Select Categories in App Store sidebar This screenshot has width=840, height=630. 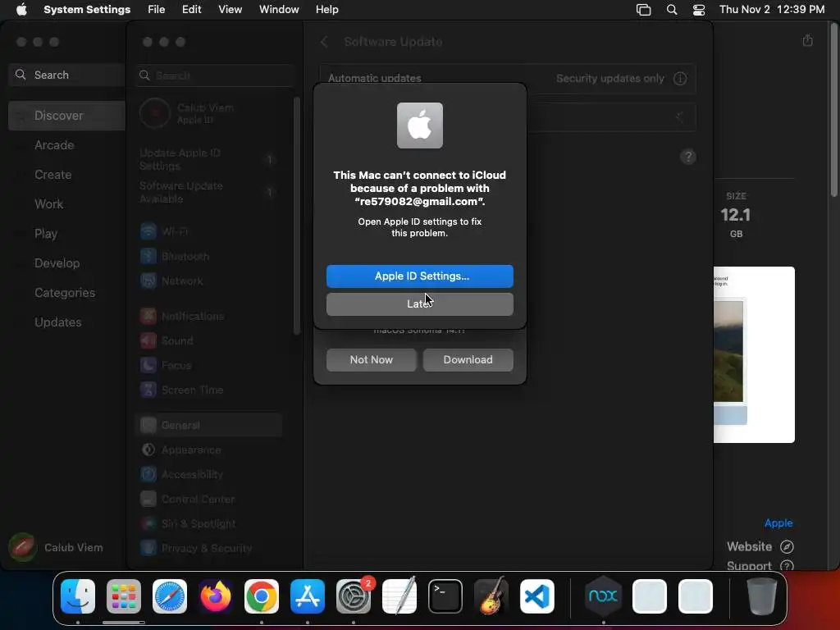[65, 293]
